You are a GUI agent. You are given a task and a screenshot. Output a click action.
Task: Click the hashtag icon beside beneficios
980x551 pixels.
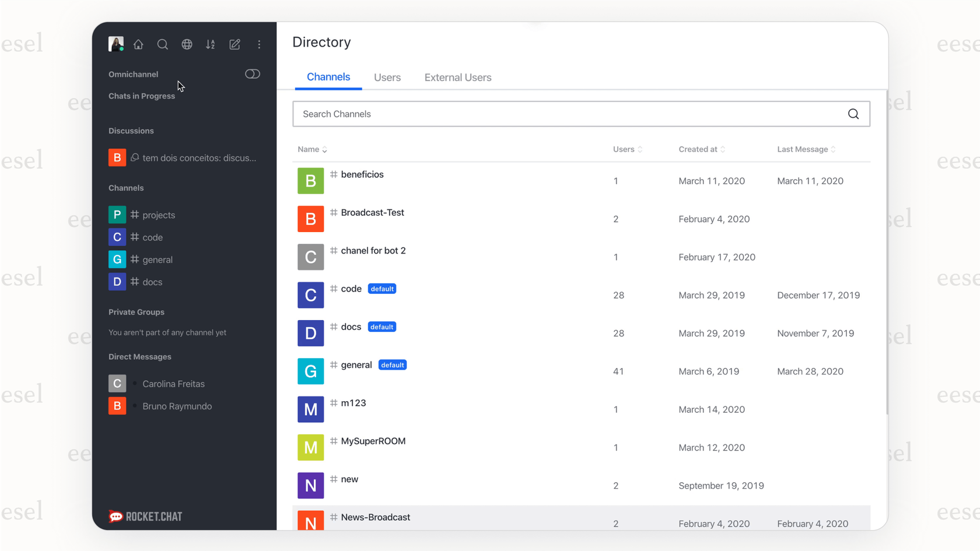tap(332, 174)
